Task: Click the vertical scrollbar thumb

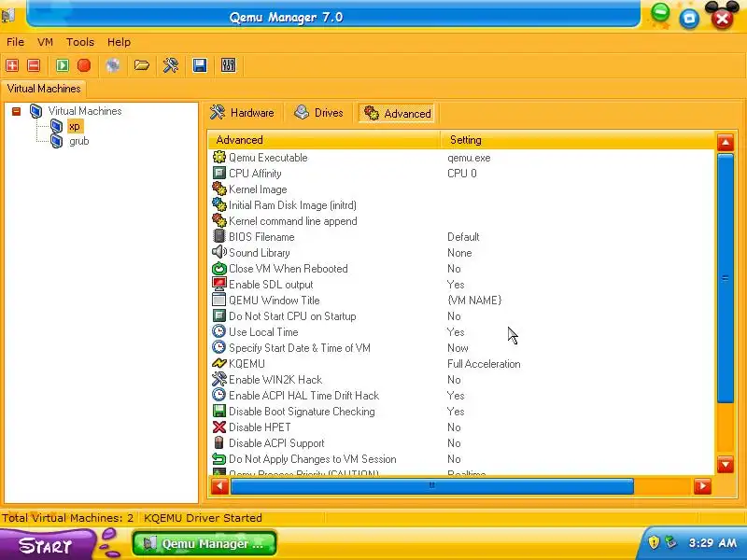Action: click(726, 278)
